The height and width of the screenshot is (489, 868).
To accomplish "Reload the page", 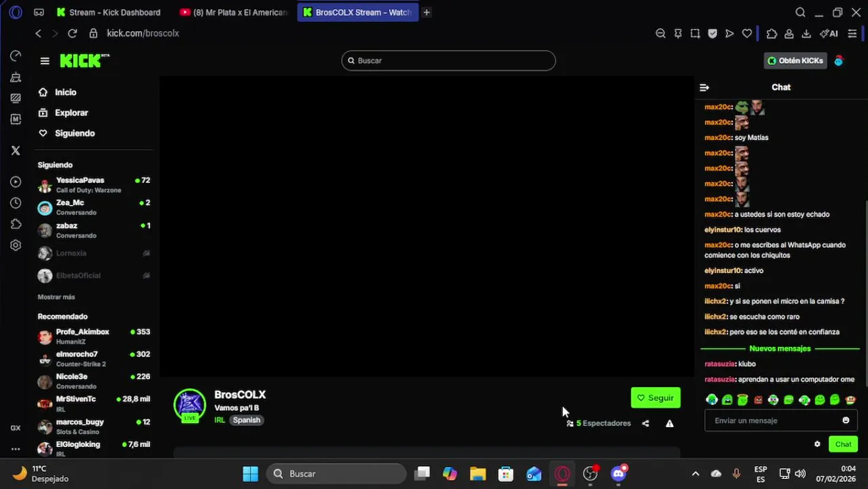I will [x=72, y=33].
